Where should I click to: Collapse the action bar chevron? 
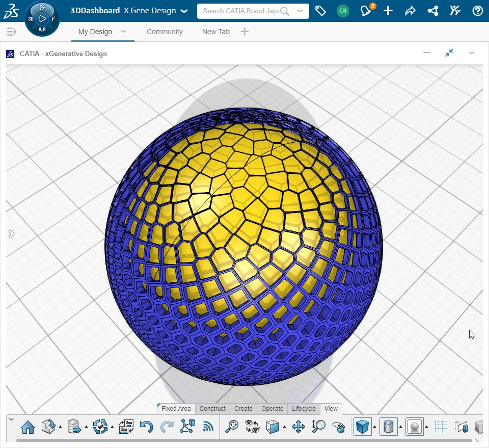point(11,419)
